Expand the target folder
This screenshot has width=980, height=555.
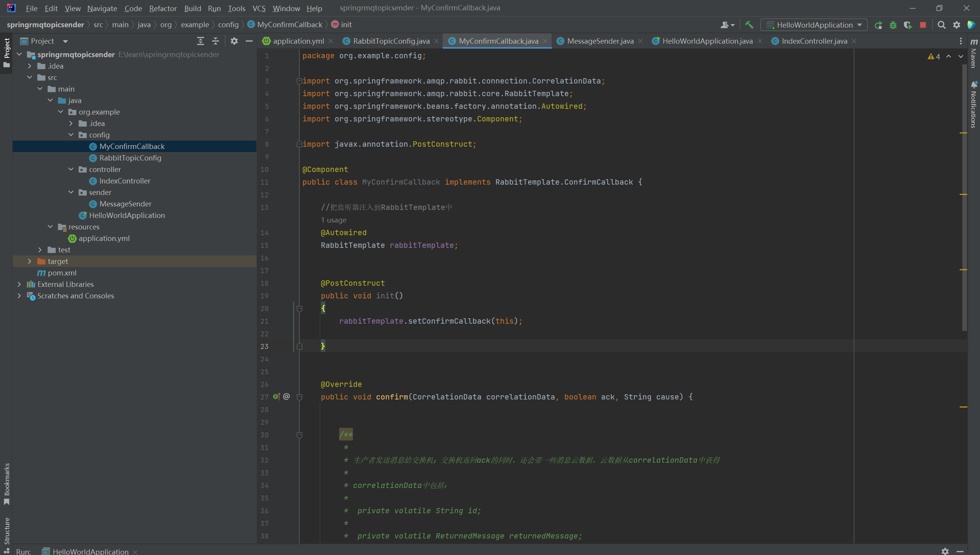[x=30, y=261]
